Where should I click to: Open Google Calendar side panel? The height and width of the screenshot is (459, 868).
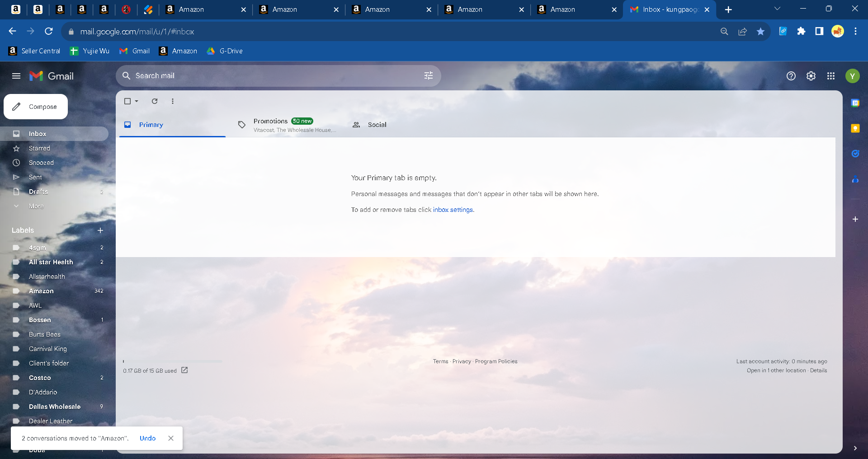(x=855, y=103)
